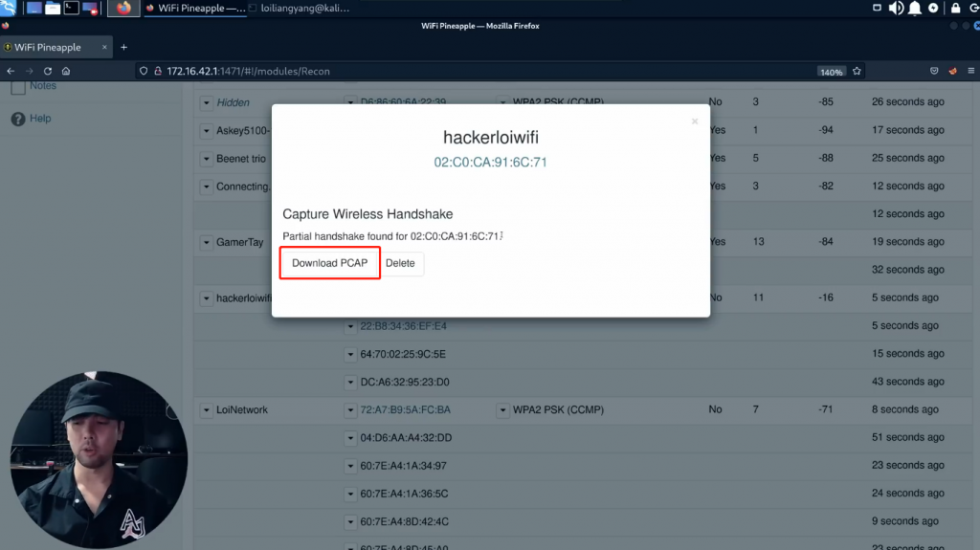The height and width of the screenshot is (550, 980).
Task: Open dropdown for client DC:A6:32:95:23:D0
Action: pyautogui.click(x=350, y=382)
